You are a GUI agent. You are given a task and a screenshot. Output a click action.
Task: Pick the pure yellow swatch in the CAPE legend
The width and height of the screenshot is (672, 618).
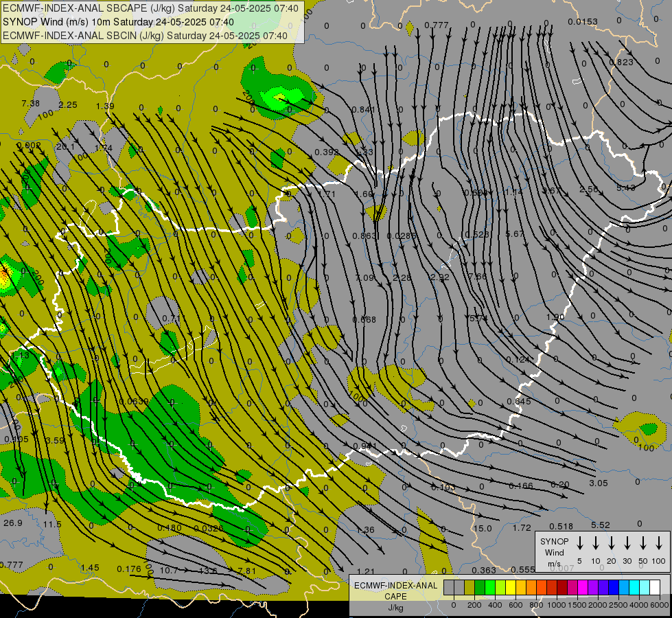coord(511,588)
